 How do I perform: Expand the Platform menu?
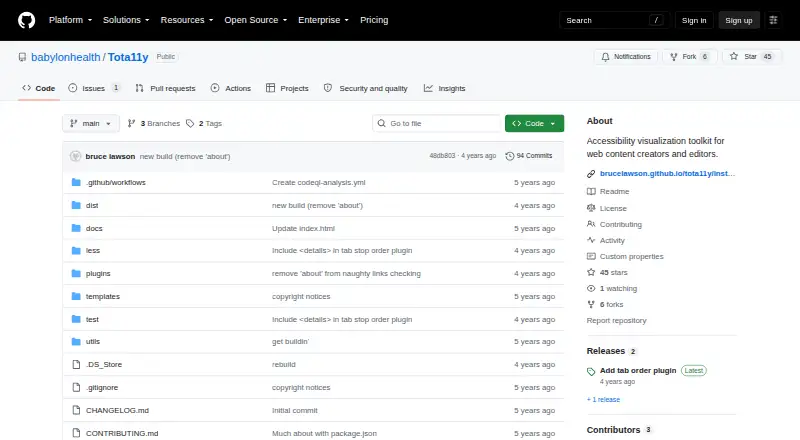pos(70,20)
